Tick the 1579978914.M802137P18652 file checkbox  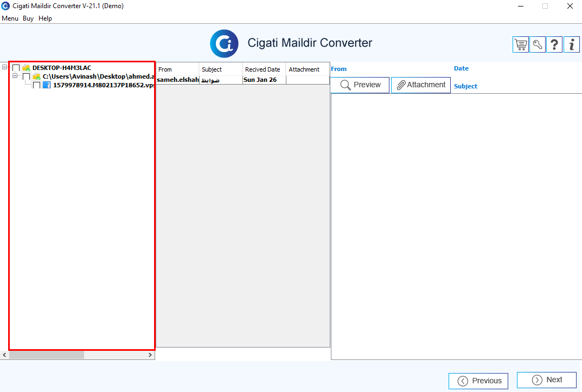click(36, 85)
